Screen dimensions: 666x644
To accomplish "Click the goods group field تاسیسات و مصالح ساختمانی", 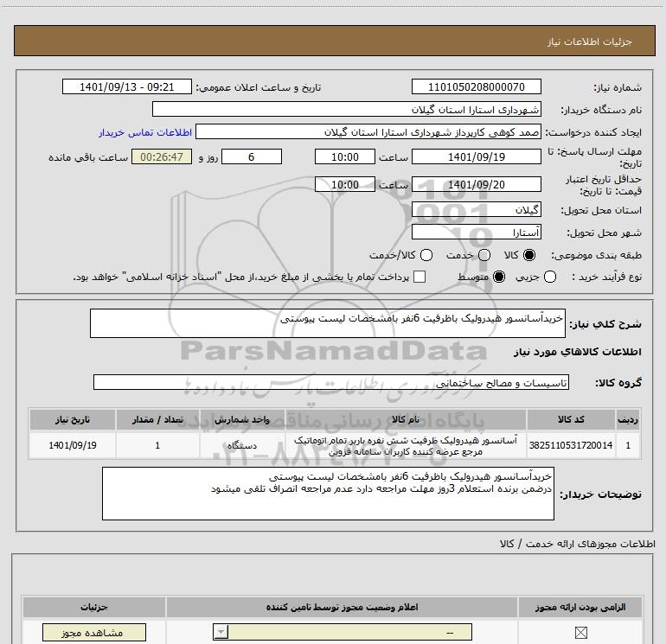I will pos(331,382).
